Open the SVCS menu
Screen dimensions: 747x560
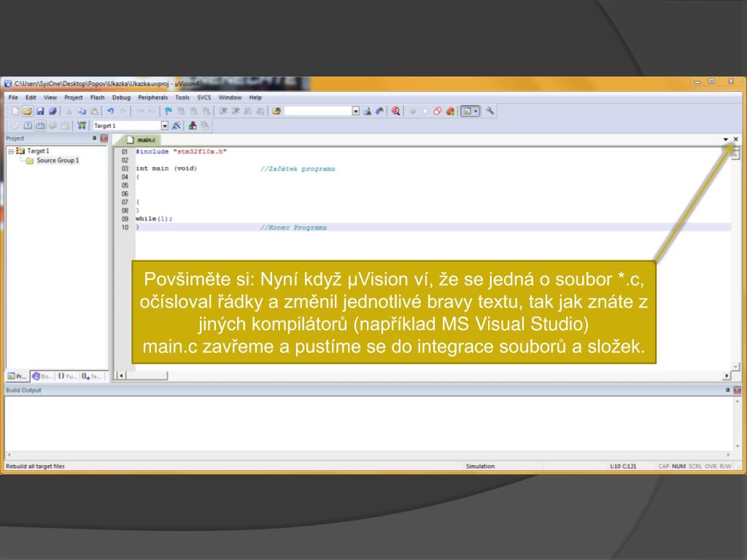204,97
